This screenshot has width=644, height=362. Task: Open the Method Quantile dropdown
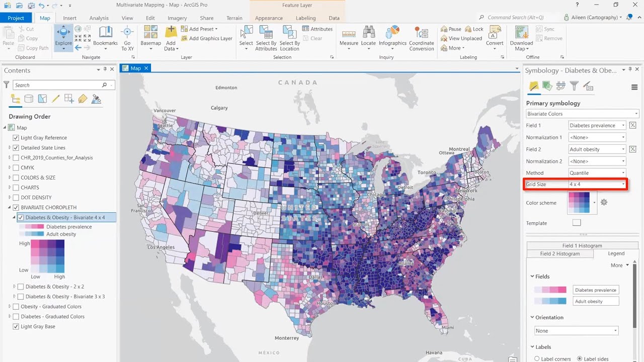click(597, 173)
